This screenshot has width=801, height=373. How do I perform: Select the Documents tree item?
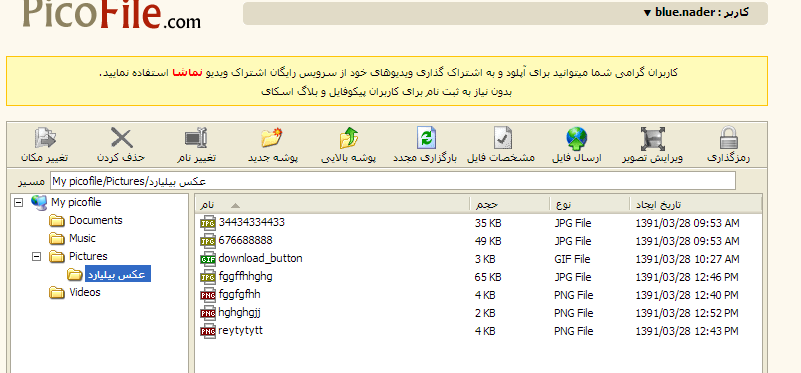point(96,220)
